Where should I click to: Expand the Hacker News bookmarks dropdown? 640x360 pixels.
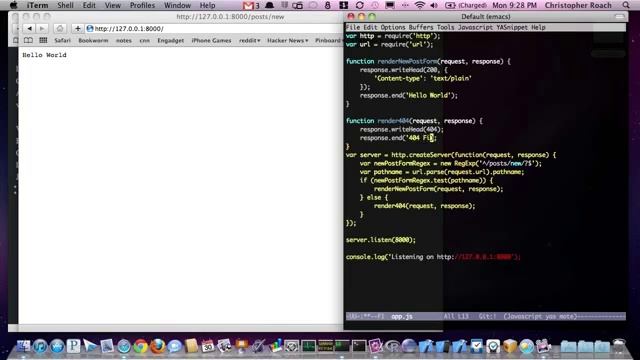[x=287, y=40]
